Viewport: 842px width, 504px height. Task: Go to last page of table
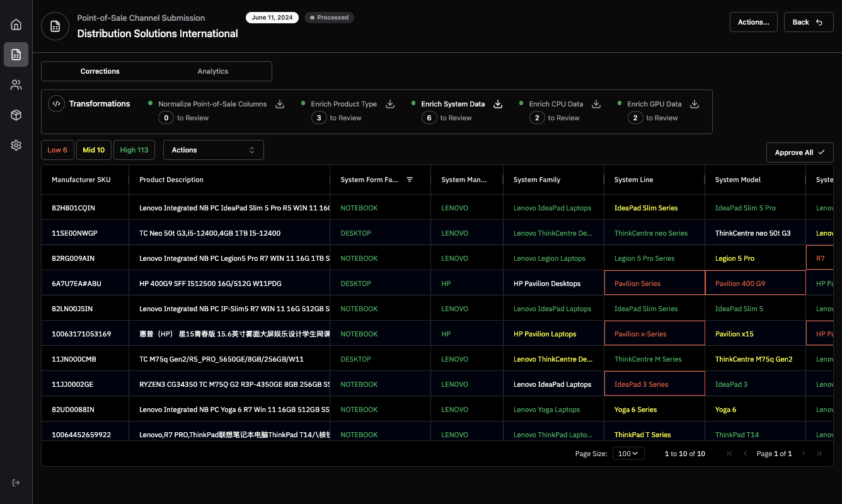(x=819, y=454)
